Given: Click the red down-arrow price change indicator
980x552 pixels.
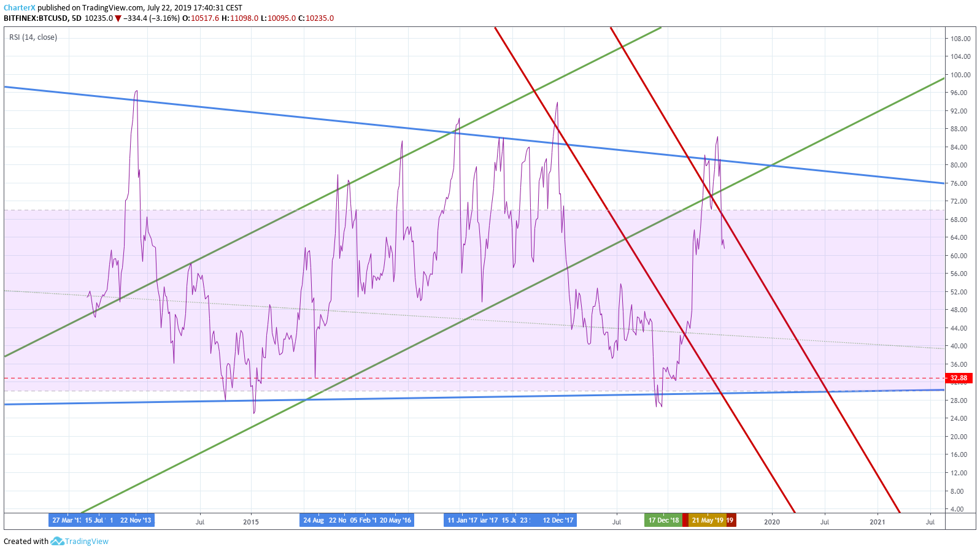Looking at the screenshot, I should 118,18.
